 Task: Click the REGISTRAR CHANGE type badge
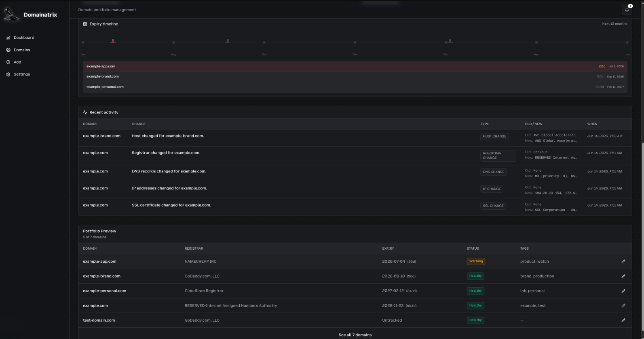(498, 156)
